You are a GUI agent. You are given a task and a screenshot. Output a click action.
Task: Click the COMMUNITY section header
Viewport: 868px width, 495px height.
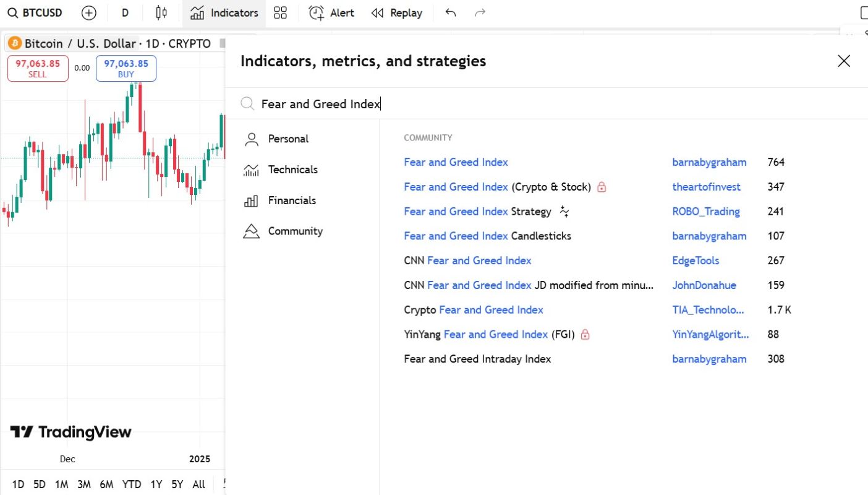pyautogui.click(x=428, y=138)
